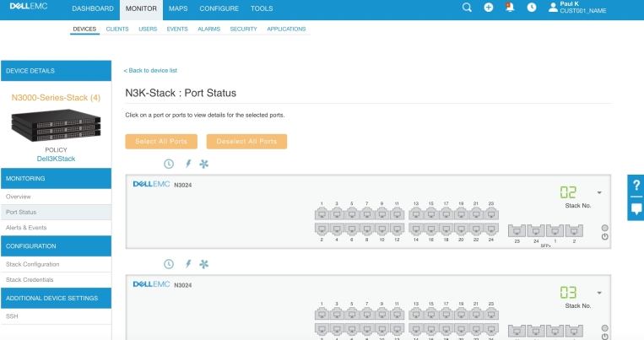Click the fan icon above stack 03
Image resolution: width=644 pixels, height=340 pixels.
point(203,264)
